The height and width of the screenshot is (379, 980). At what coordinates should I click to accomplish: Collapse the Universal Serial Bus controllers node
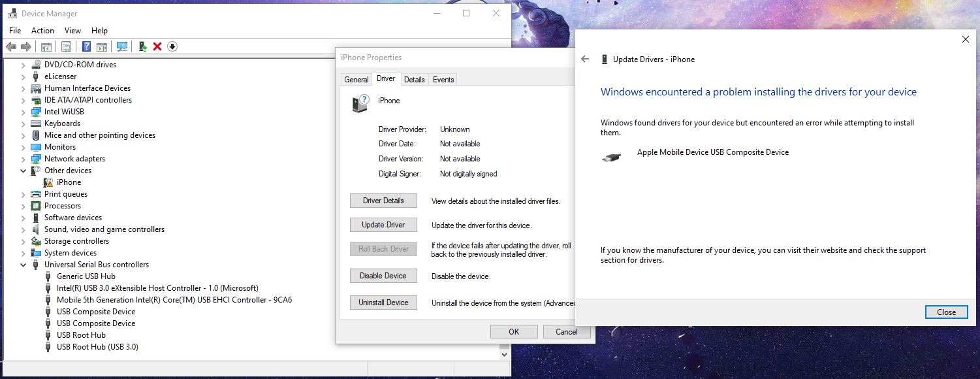24,265
